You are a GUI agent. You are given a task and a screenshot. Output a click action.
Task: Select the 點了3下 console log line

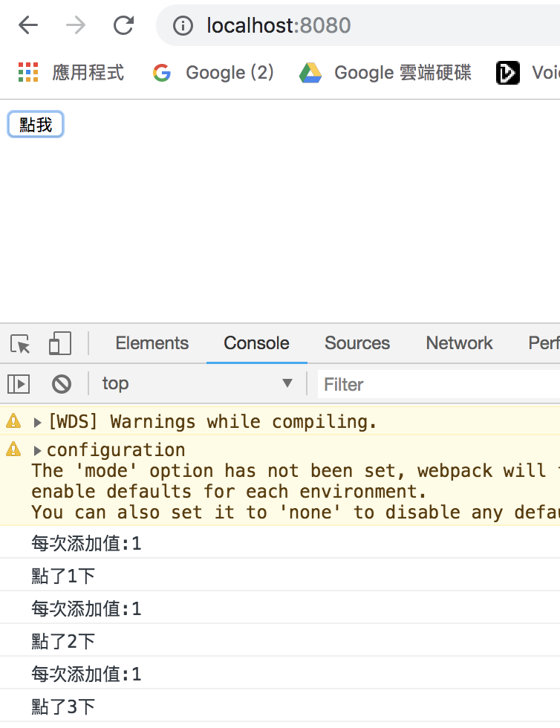click(x=280, y=706)
